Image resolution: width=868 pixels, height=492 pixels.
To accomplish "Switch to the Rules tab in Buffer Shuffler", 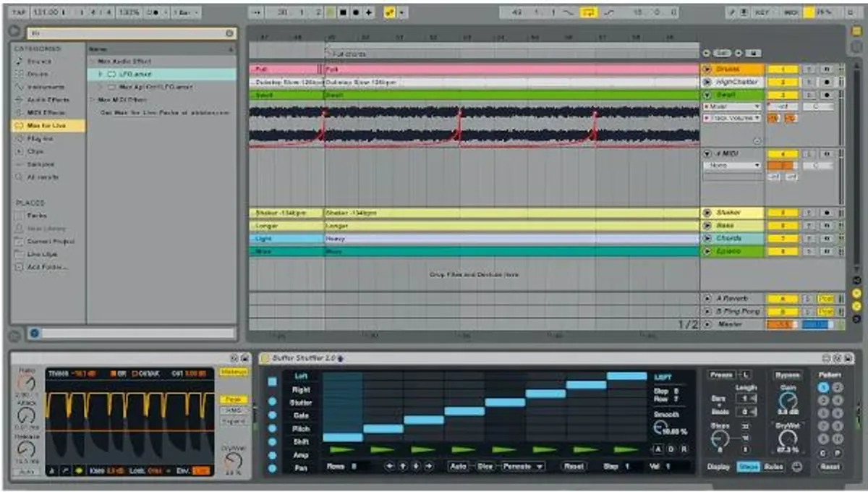I will click(775, 466).
